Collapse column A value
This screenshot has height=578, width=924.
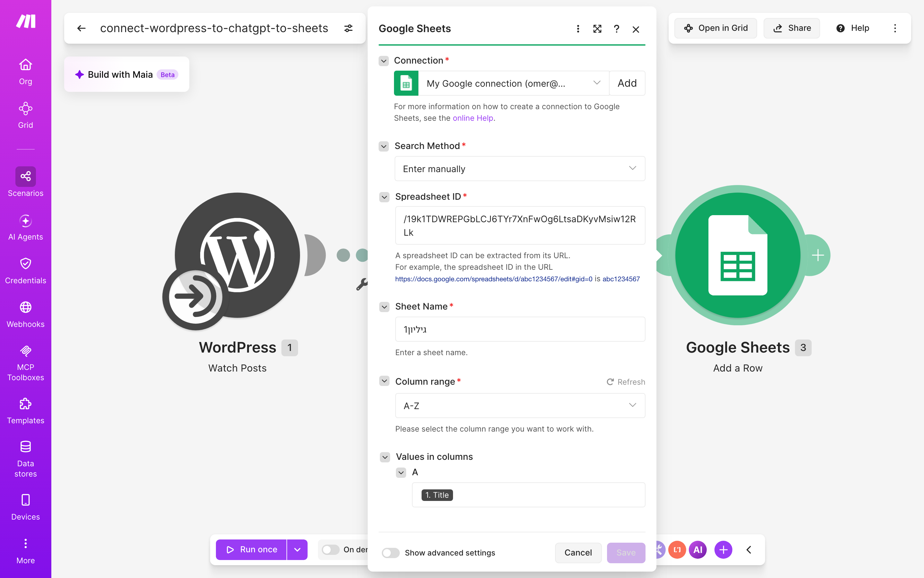coord(401,472)
